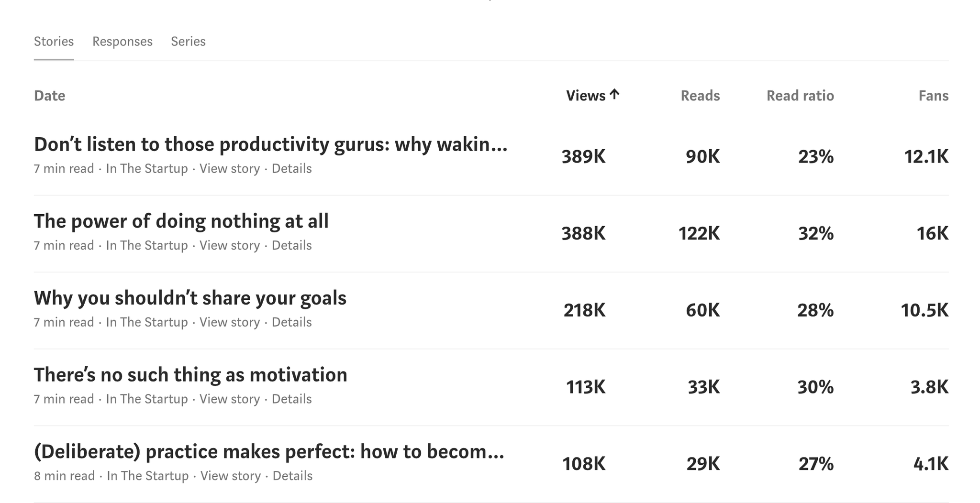Open the productivity gurus story title
Image resolution: width=980 pixels, height=503 pixels.
pos(271,144)
